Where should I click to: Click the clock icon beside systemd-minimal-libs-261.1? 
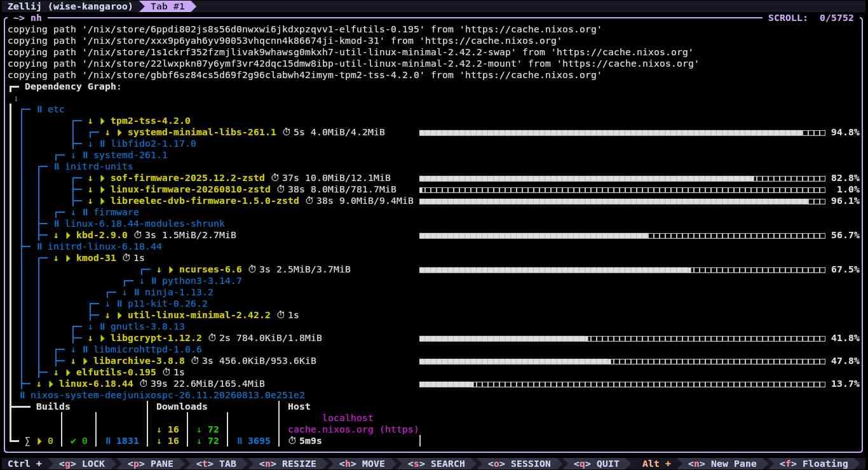click(286, 132)
